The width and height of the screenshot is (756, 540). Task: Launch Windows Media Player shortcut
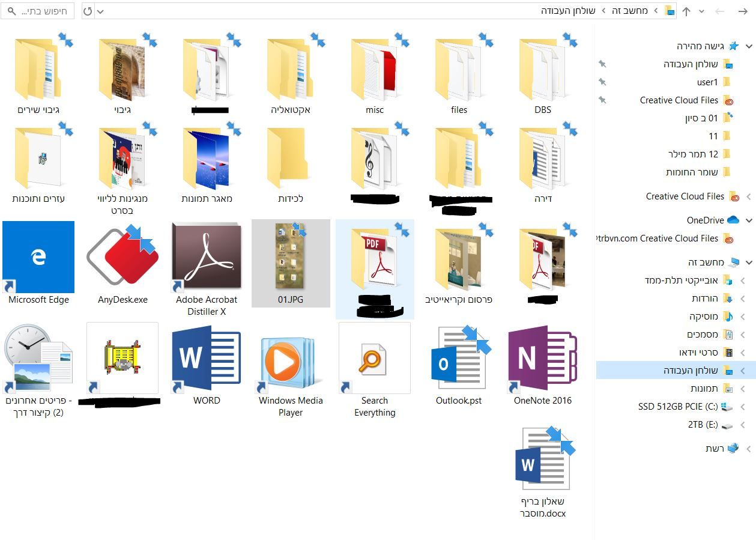289,362
